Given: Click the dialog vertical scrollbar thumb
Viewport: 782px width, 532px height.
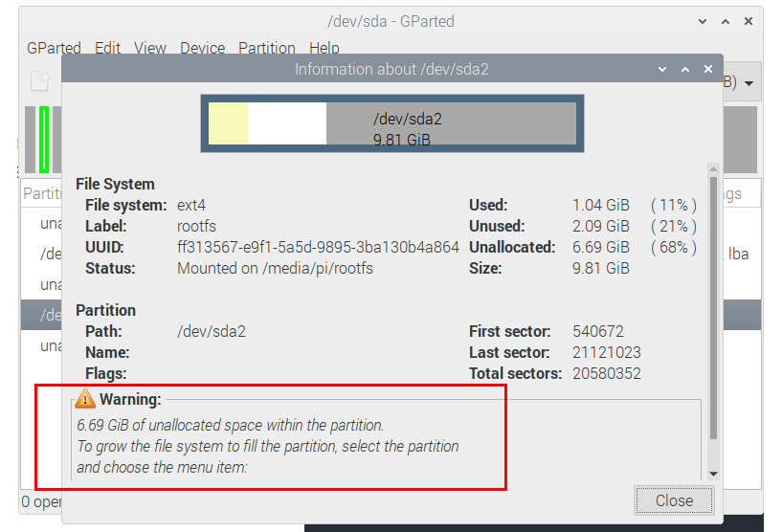Looking at the screenshot, I should pyautogui.click(x=714, y=308).
